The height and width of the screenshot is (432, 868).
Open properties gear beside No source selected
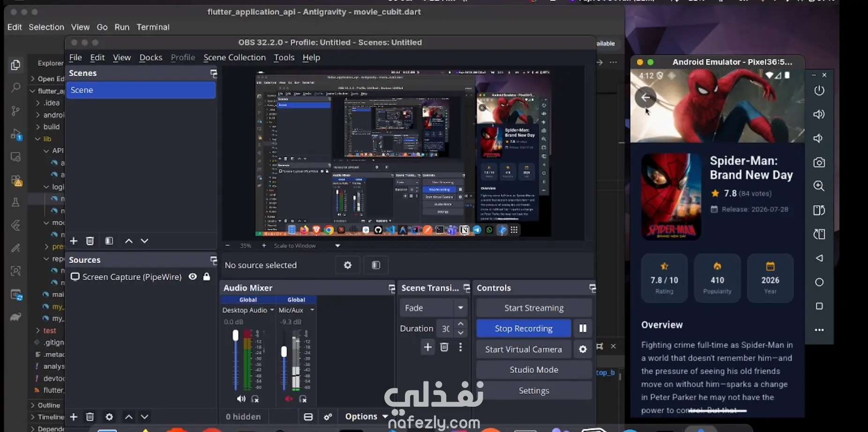click(347, 265)
